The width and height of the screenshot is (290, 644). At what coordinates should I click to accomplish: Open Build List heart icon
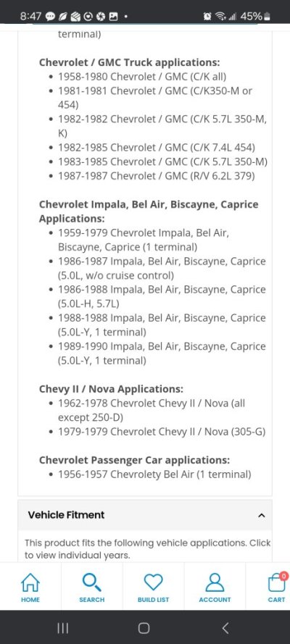click(153, 582)
